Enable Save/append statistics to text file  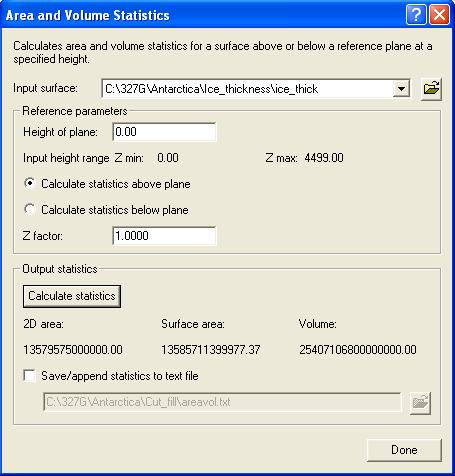click(x=29, y=376)
